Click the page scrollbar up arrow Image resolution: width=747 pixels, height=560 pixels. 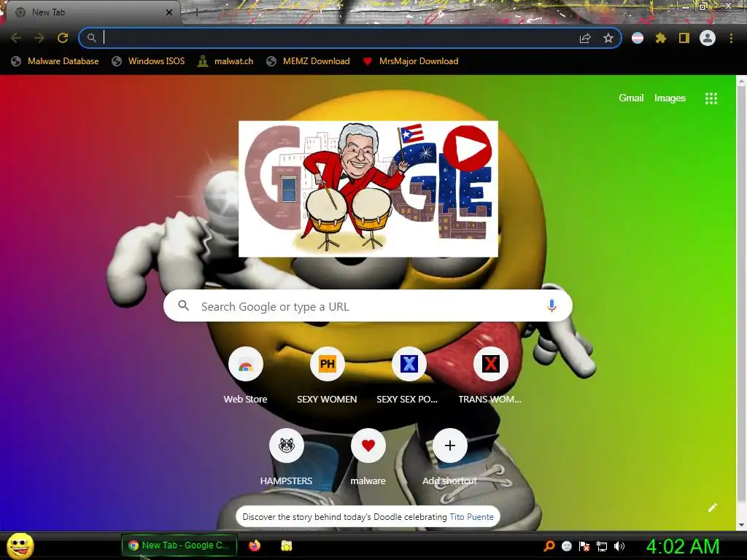[741, 81]
